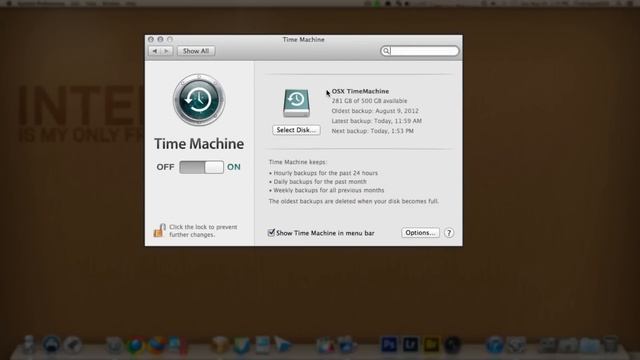Click Oldest backup: August 9, 2012
The width and height of the screenshot is (640, 360).
coord(375,111)
